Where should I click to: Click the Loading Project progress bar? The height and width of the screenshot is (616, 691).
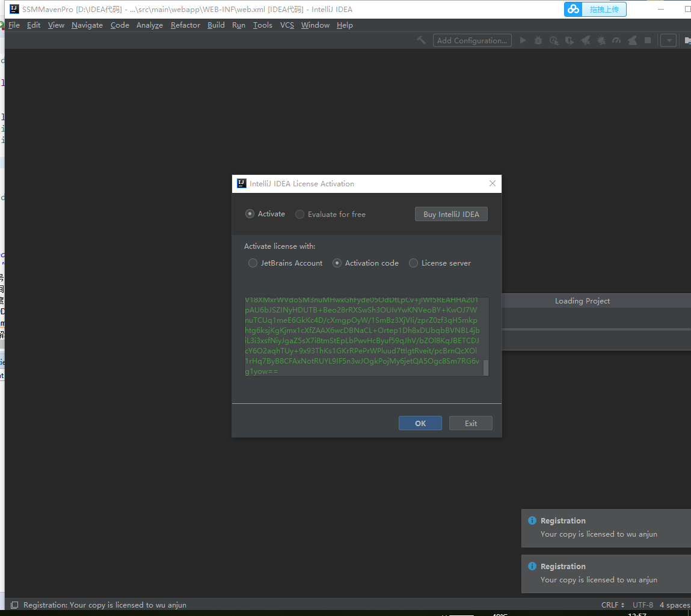[x=596, y=329]
